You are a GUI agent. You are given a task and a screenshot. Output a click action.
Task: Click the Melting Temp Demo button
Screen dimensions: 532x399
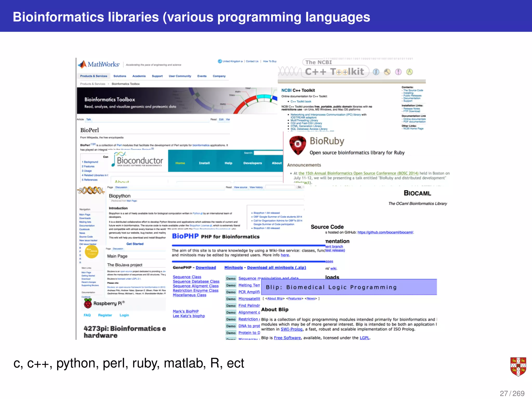pos(231,285)
